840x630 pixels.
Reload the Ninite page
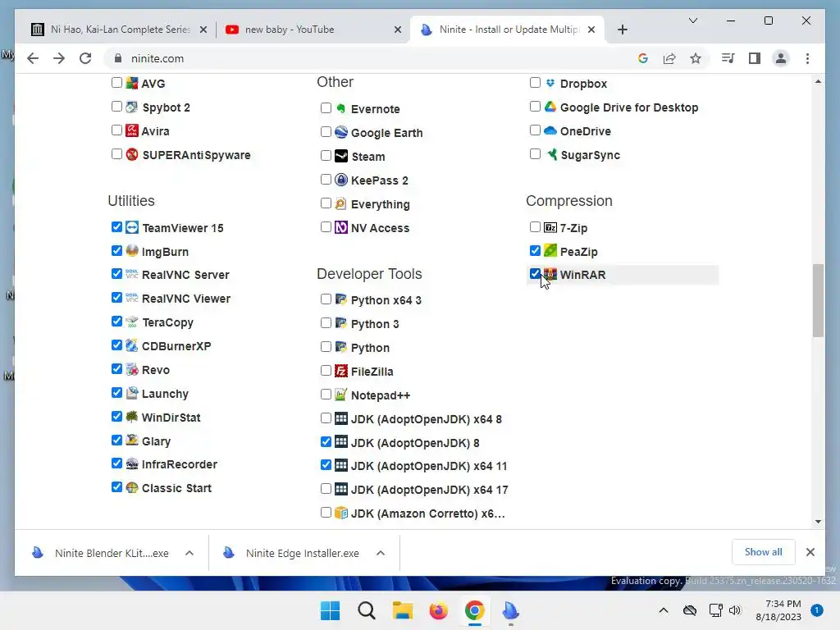pyautogui.click(x=85, y=58)
